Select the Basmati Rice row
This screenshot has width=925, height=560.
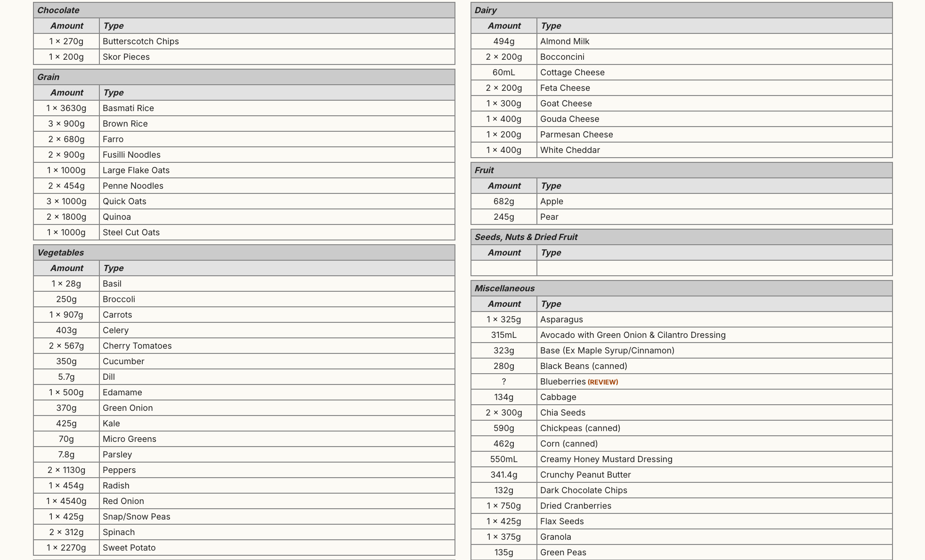244,108
